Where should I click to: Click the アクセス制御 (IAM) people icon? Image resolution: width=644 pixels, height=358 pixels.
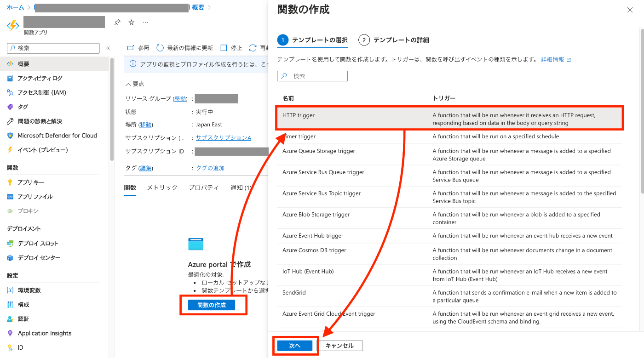(x=10, y=92)
